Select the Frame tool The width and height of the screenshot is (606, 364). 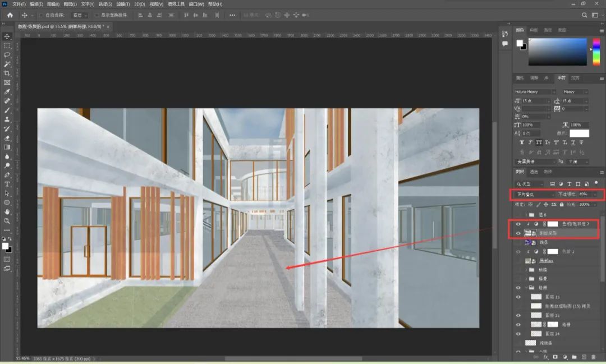pos(7,82)
